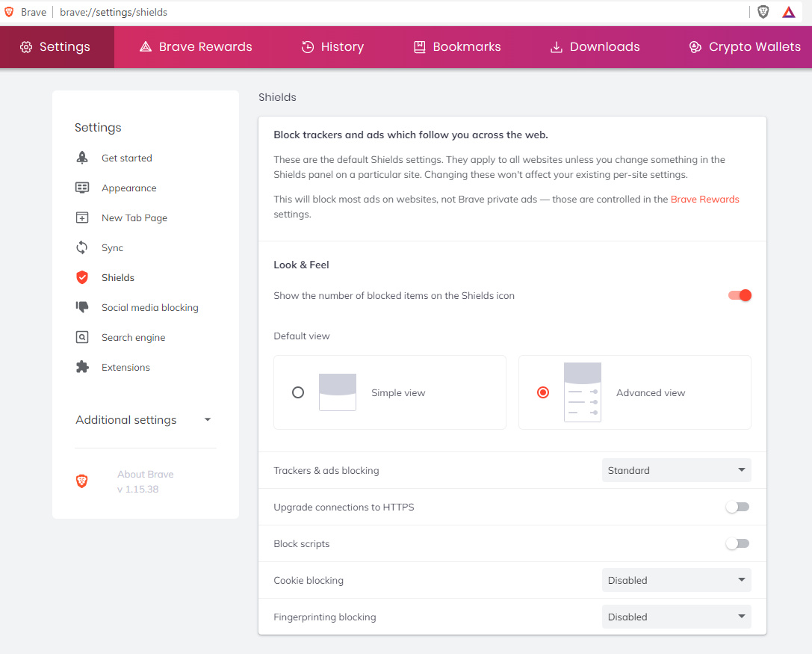Select the Simple view radio button

[298, 392]
